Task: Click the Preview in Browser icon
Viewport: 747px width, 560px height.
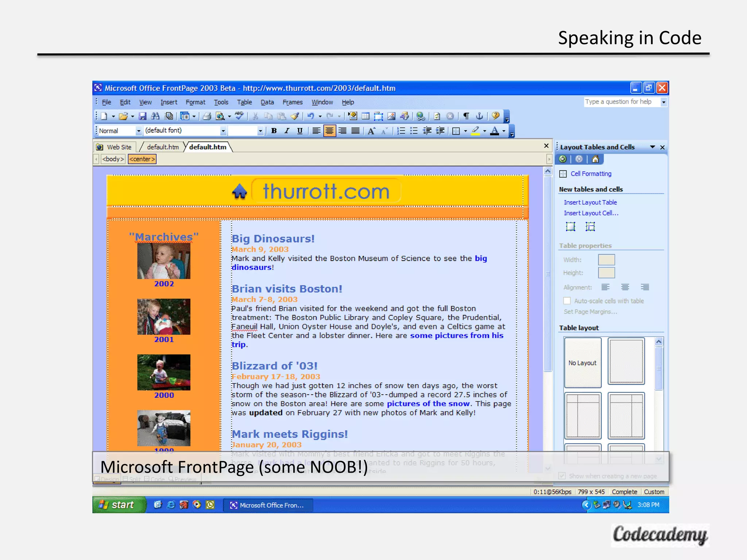Action: click(x=220, y=116)
